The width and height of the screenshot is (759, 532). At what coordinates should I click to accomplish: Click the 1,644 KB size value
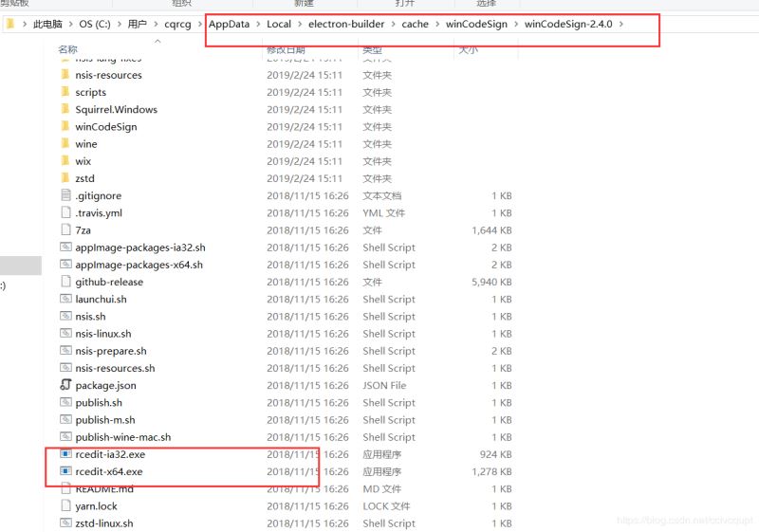tap(491, 230)
